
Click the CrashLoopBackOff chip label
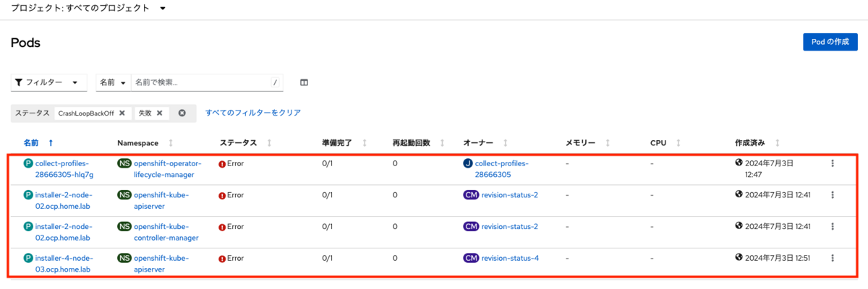coord(86,113)
